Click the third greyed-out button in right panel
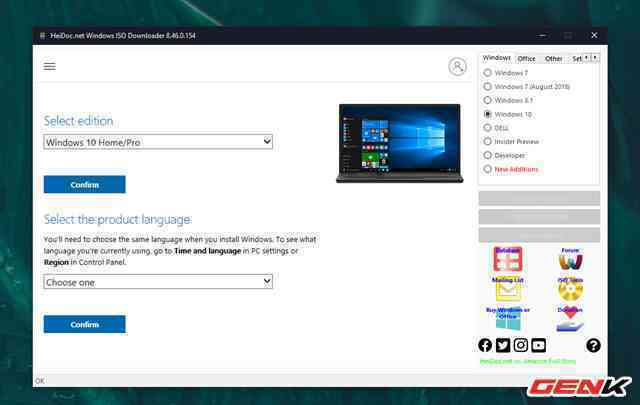Image resolution: width=640 pixels, height=405 pixels. (x=539, y=235)
